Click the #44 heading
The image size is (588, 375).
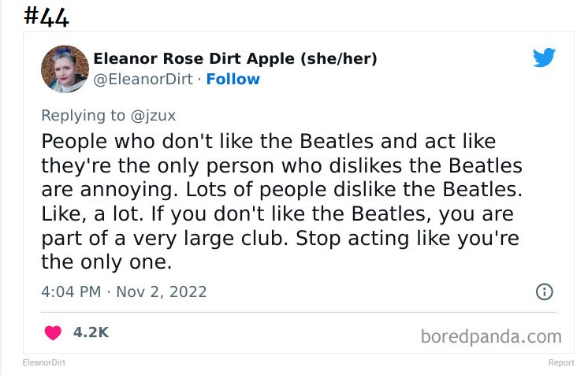(x=47, y=17)
